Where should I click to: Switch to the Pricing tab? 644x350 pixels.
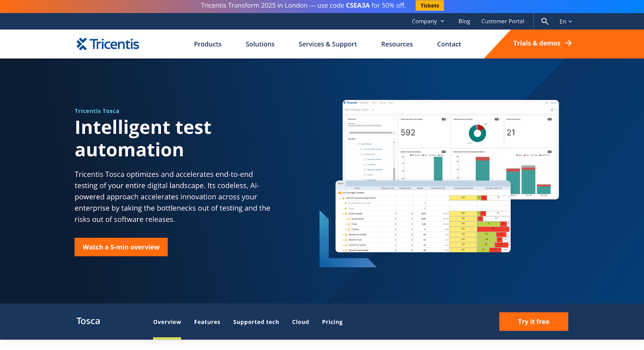332,322
